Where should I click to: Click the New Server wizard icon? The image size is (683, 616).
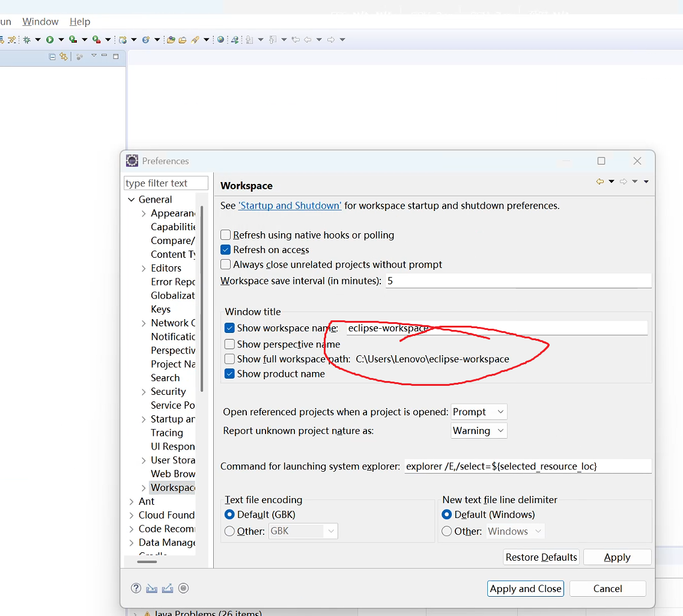click(x=123, y=40)
